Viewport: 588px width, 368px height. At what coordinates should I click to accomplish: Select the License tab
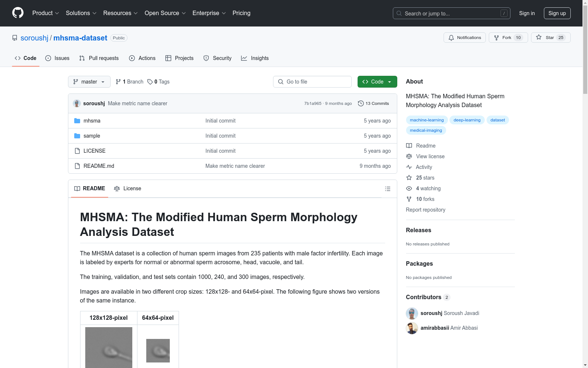point(128,188)
